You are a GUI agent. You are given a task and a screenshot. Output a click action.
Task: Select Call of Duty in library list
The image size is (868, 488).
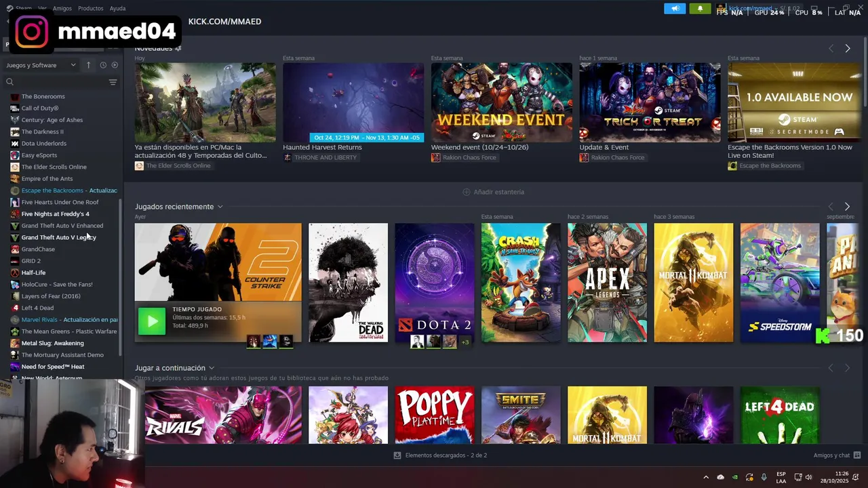tap(40, 108)
